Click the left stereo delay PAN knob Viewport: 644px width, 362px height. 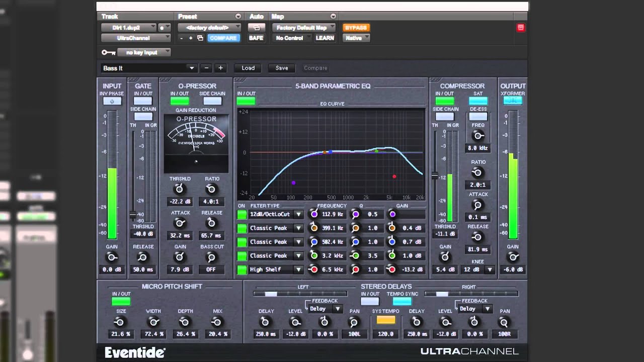click(354, 322)
